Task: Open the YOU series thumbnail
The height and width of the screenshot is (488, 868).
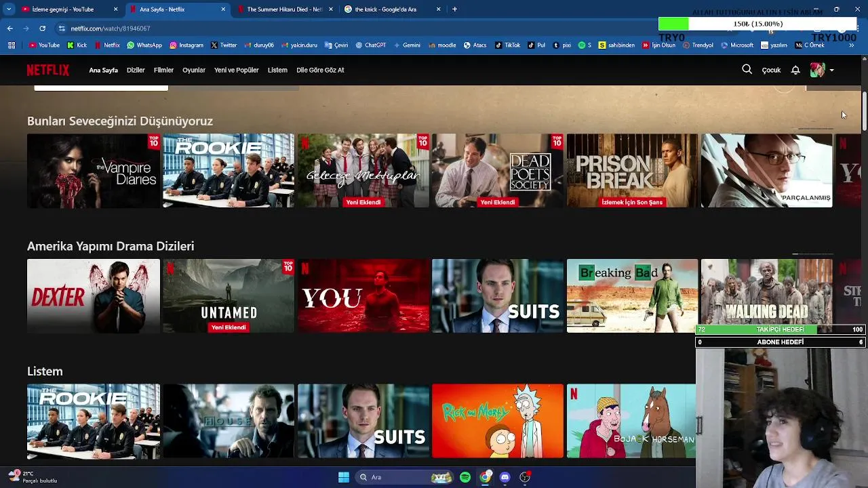Action: (363, 296)
